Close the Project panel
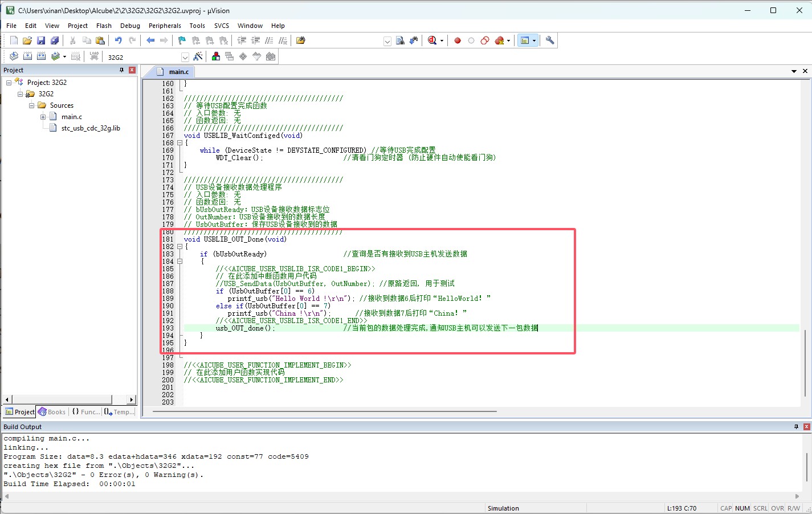Image resolution: width=812 pixels, height=514 pixels. [x=132, y=70]
